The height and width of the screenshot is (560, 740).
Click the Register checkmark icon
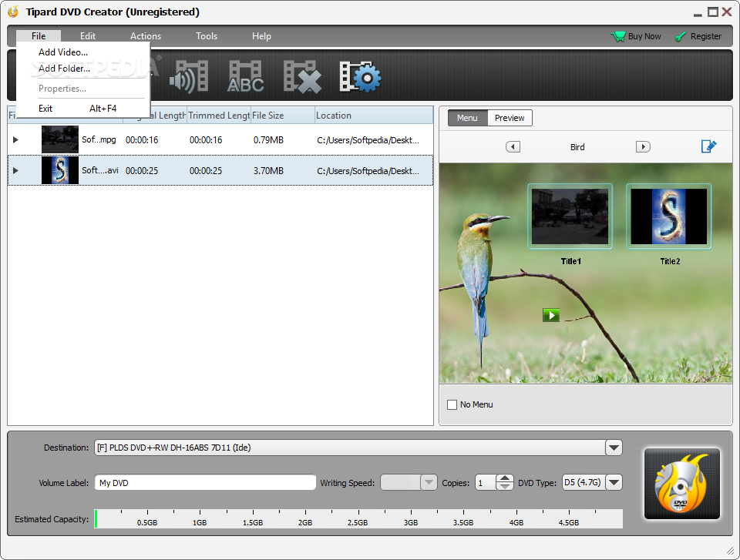pos(680,36)
